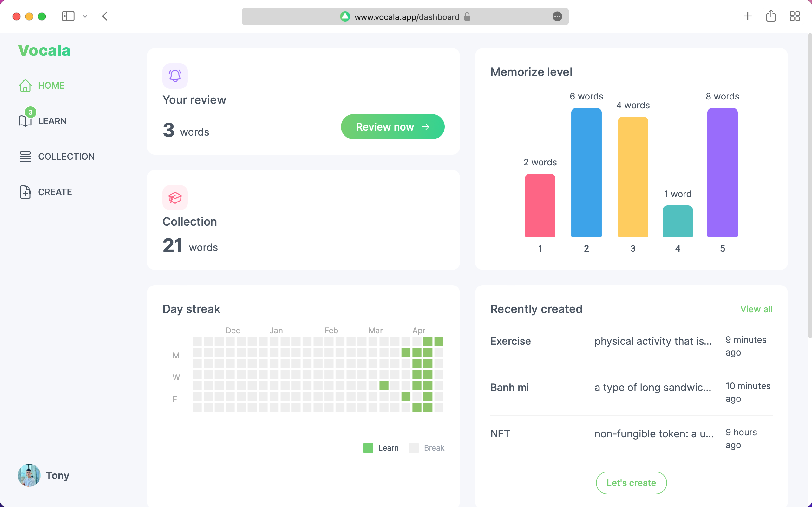Open a new tab with plus icon
The height and width of the screenshot is (507, 812).
click(748, 16)
